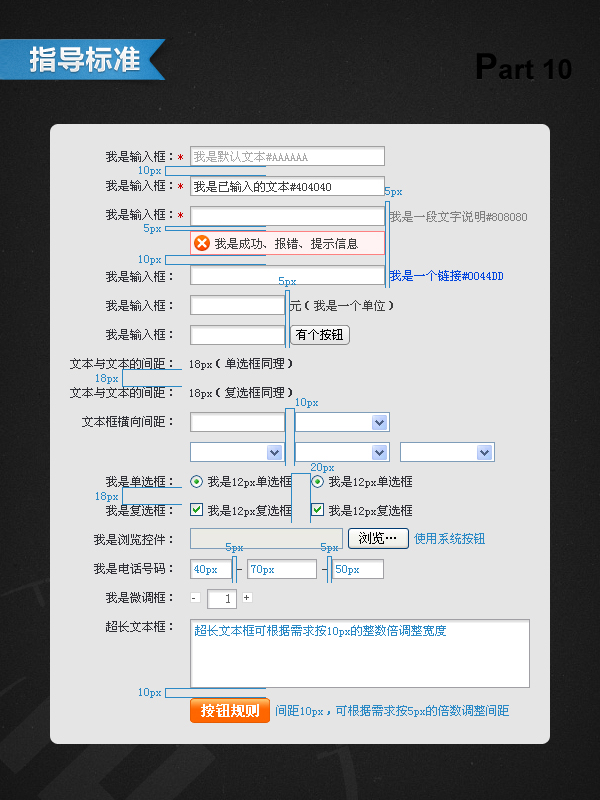Click the input field beside the link

click(x=287, y=276)
